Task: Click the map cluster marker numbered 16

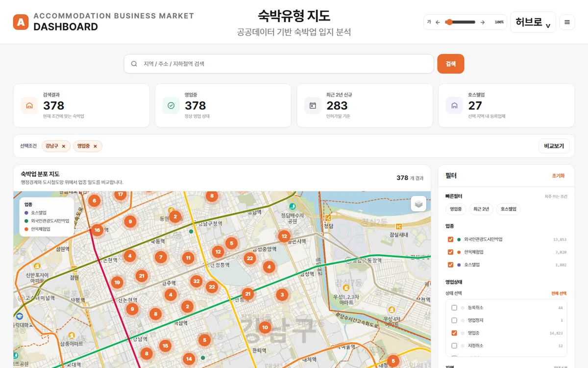Action: point(97,230)
